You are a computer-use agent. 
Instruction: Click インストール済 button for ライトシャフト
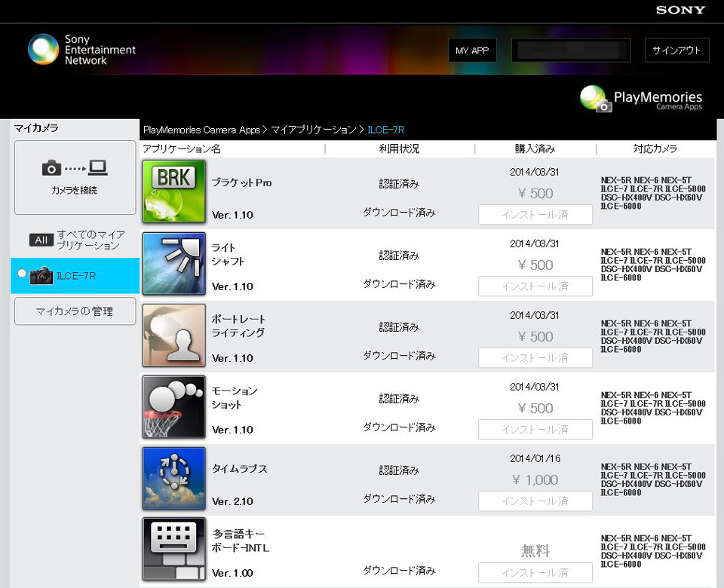click(535, 286)
